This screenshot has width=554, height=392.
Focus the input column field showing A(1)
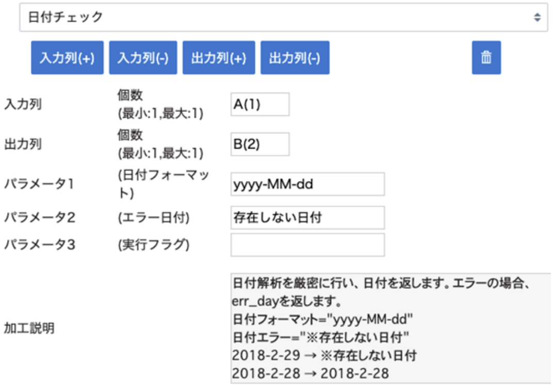(260, 104)
